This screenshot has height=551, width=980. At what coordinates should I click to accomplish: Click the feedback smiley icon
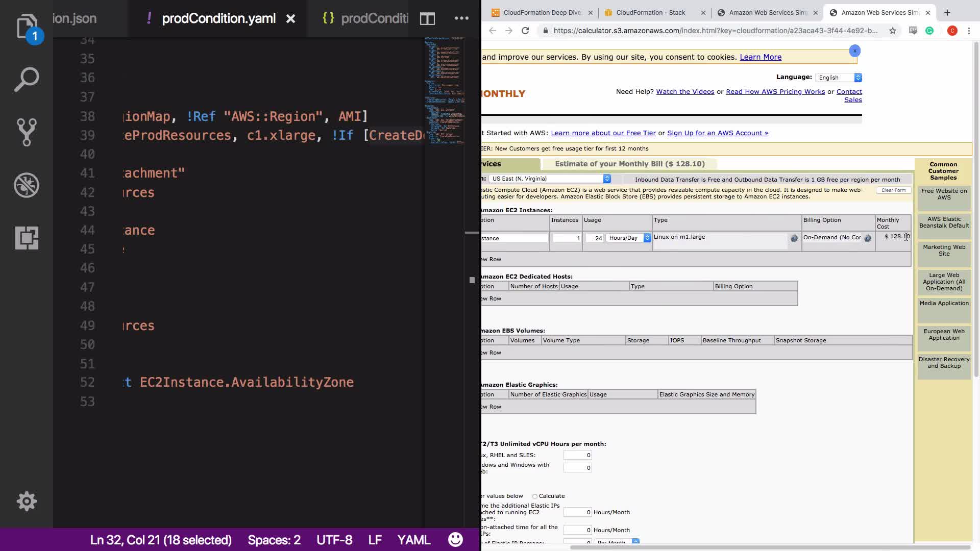coord(455,540)
